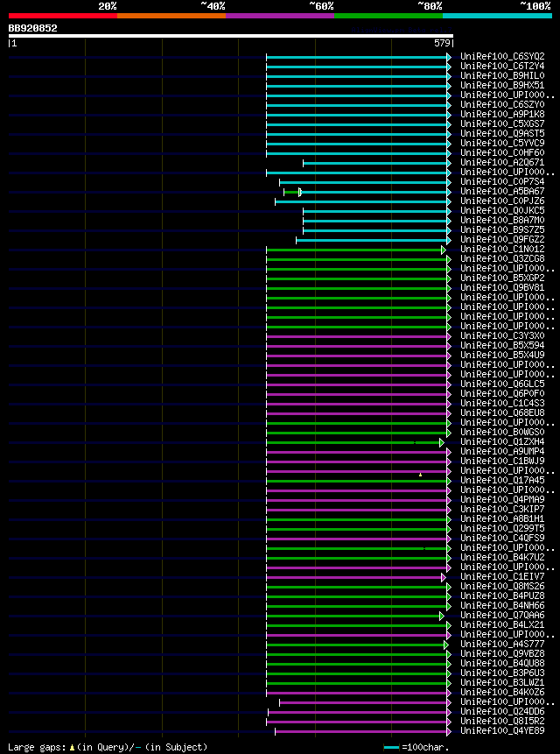560x754 pixels.
Task: Click UniRef100_C6SZY0 label
Action: [502, 105]
